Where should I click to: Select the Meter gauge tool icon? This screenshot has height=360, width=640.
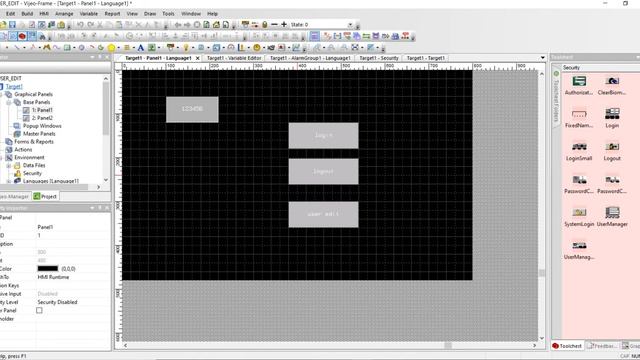pyautogui.click(x=231, y=48)
